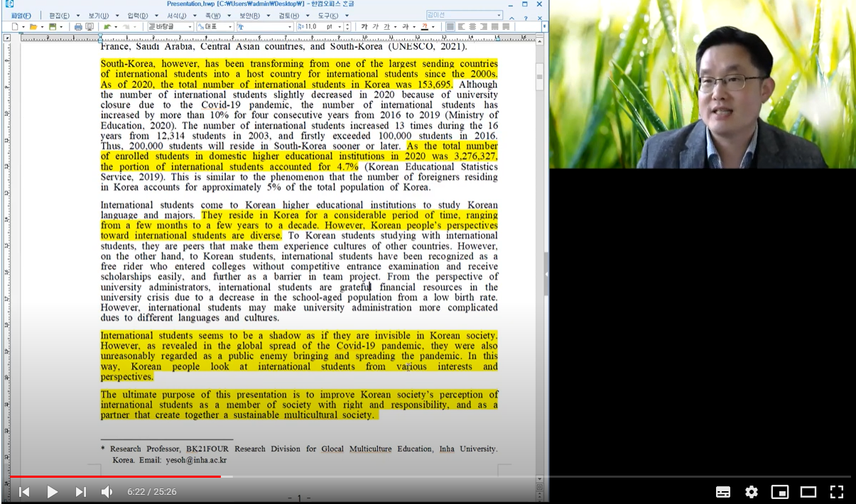Image resolution: width=856 pixels, height=504 pixels.
Task: Open help with the question mark icon
Action: pyautogui.click(x=526, y=18)
